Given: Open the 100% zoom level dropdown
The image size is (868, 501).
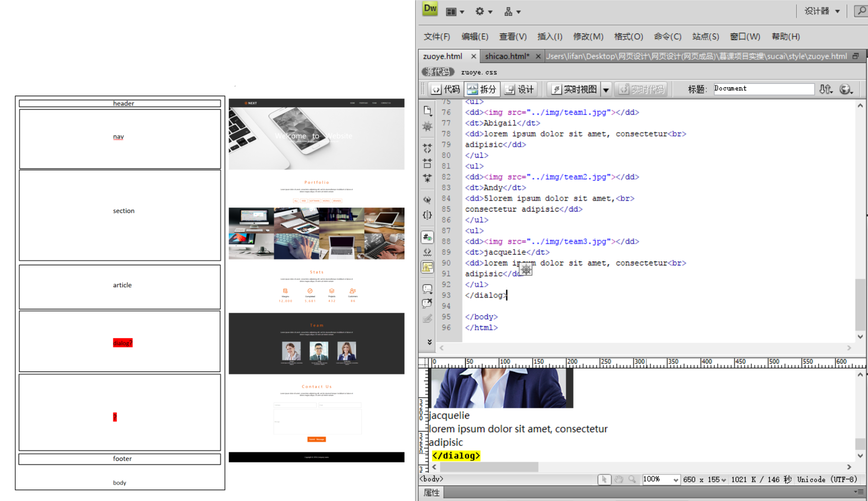Looking at the screenshot, I should pyautogui.click(x=675, y=480).
